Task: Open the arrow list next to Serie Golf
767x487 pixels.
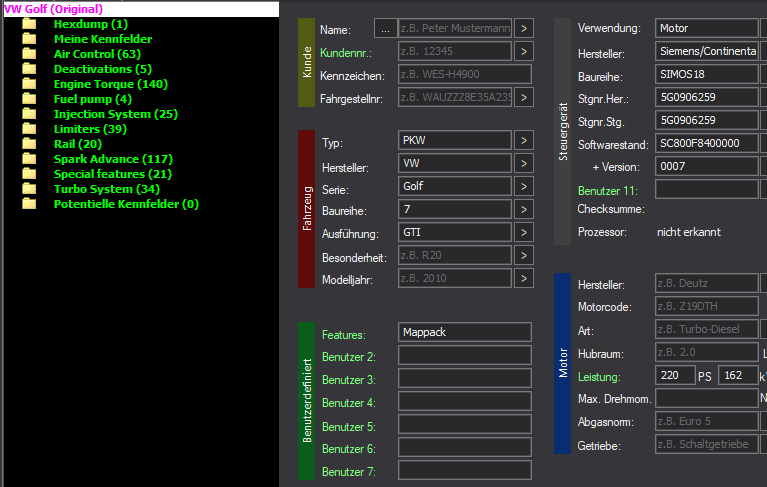Action: (x=524, y=186)
